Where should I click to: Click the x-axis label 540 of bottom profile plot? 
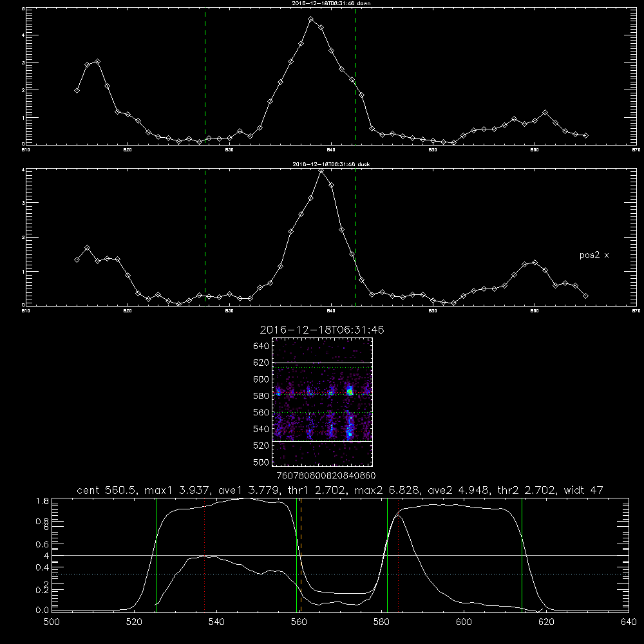pyautogui.click(x=216, y=622)
